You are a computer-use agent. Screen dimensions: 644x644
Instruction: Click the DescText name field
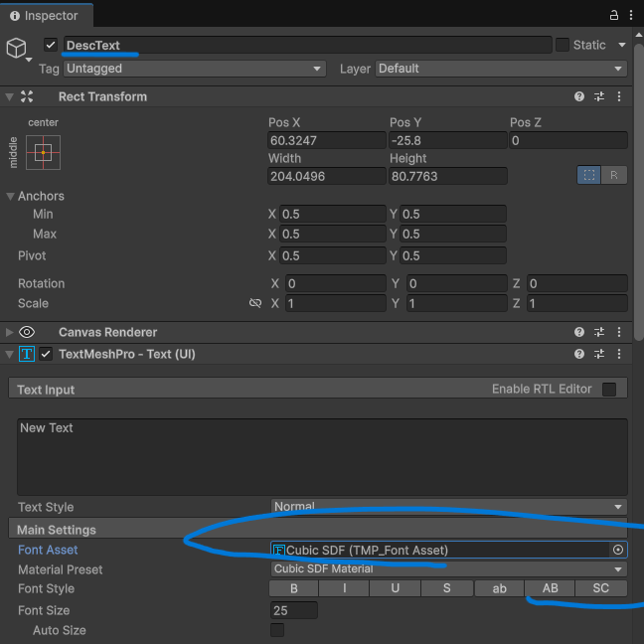point(308,45)
